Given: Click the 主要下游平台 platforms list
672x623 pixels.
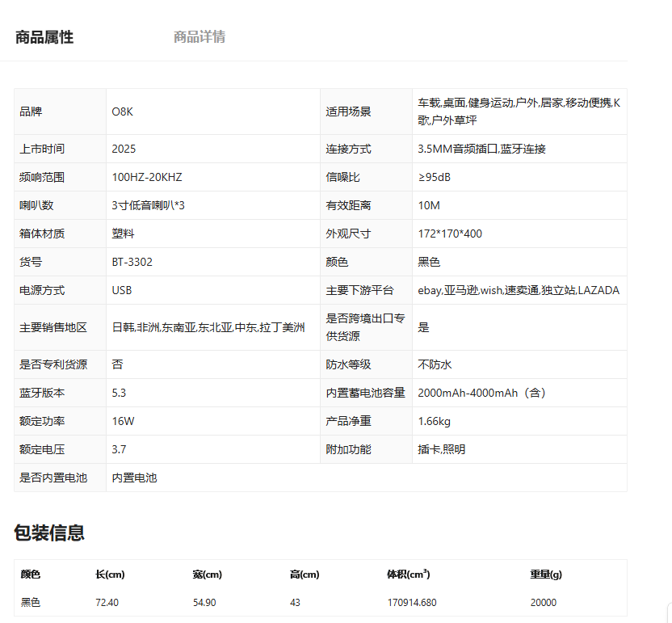Looking at the screenshot, I should click(519, 290).
